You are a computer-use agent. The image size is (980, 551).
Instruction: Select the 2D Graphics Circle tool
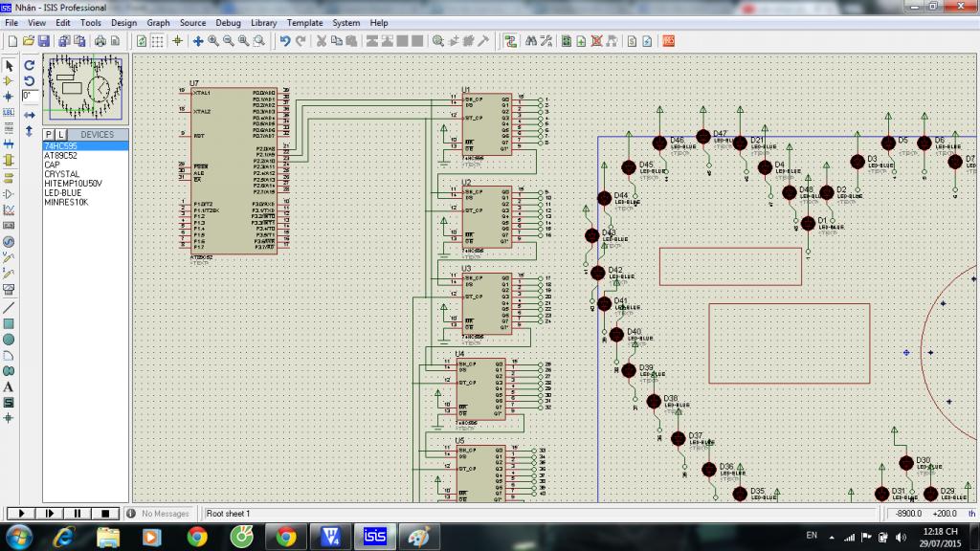click(x=9, y=339)
